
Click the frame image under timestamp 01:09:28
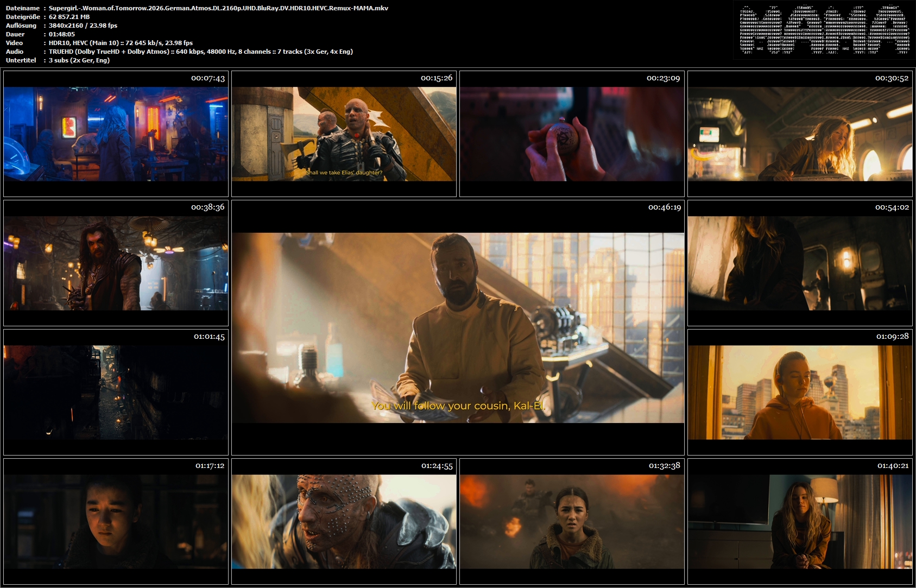coord(800,392)
